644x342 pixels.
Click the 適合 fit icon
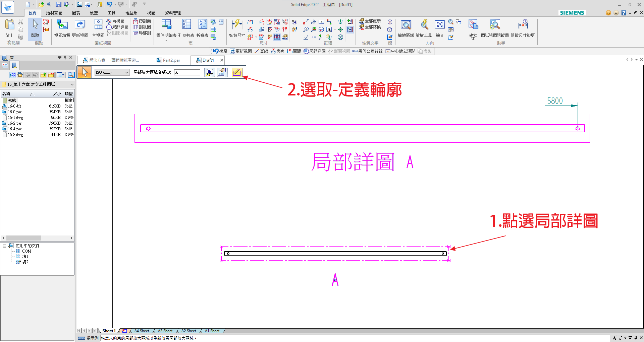440,28
